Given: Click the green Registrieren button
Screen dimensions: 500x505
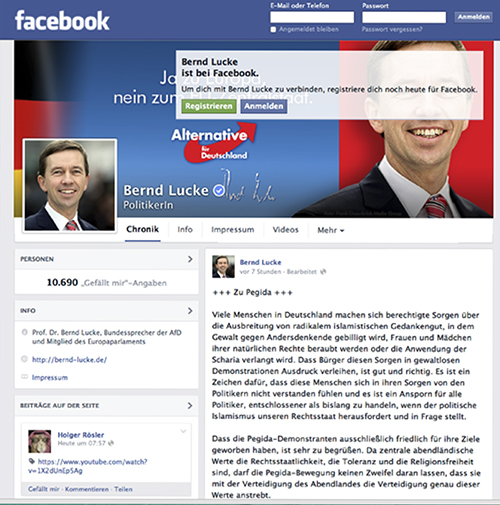Looking at the screenshot, I should [209, 106].
